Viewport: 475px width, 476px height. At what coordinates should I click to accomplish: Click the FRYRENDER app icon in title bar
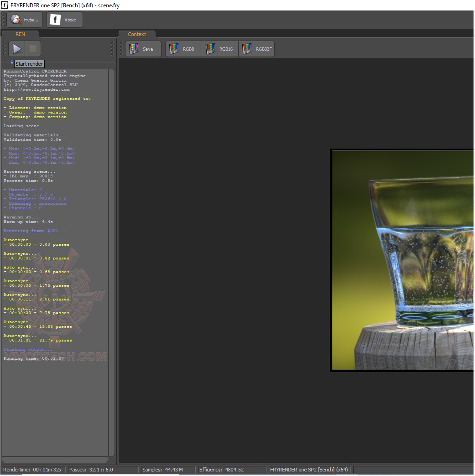point(5,5)
